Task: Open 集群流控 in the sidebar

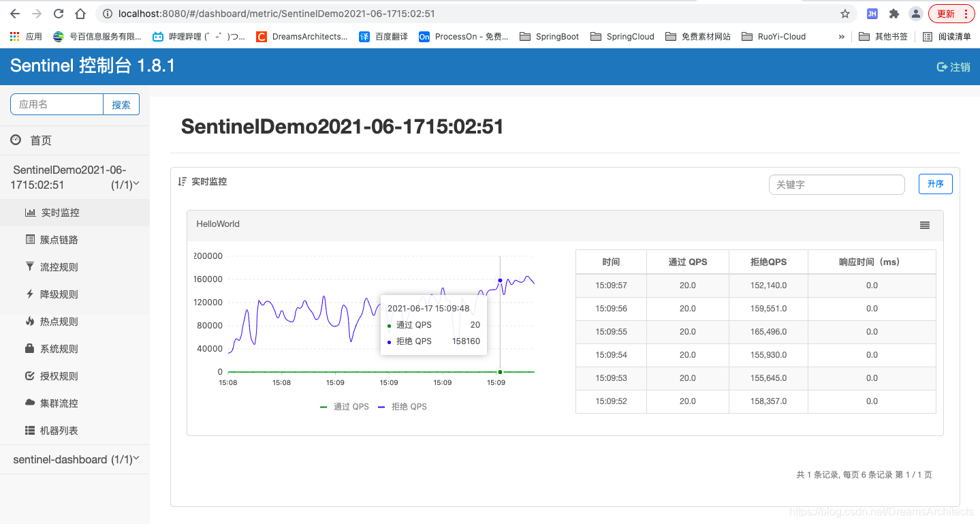Action: (x=75, y=403)
